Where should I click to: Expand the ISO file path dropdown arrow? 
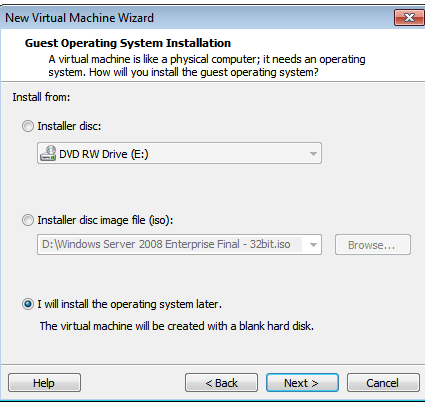click(313, 245)
